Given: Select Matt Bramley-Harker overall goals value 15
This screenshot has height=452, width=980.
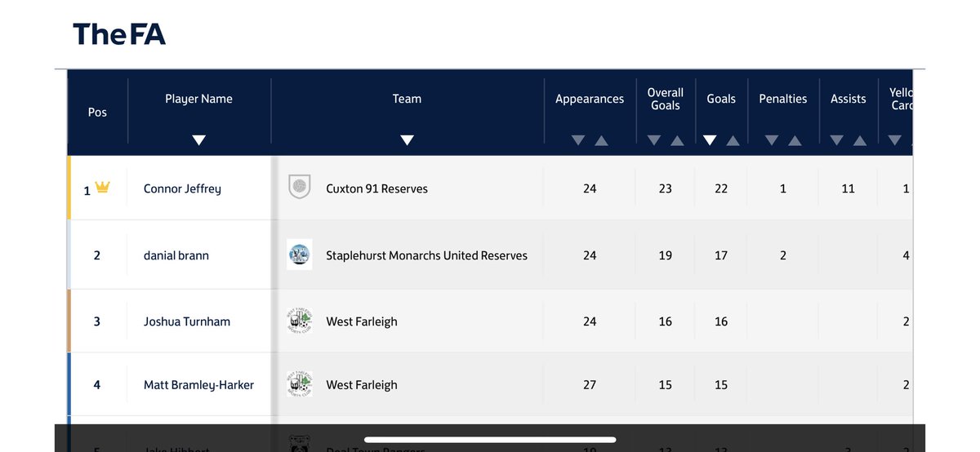Looking at the screenshot, I should tap(666, 385).
